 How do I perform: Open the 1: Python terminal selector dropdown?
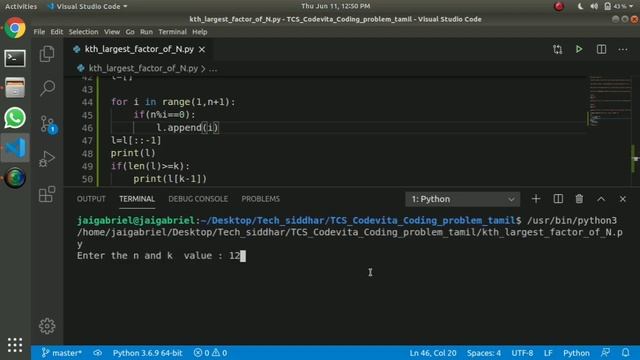[462, 199]
